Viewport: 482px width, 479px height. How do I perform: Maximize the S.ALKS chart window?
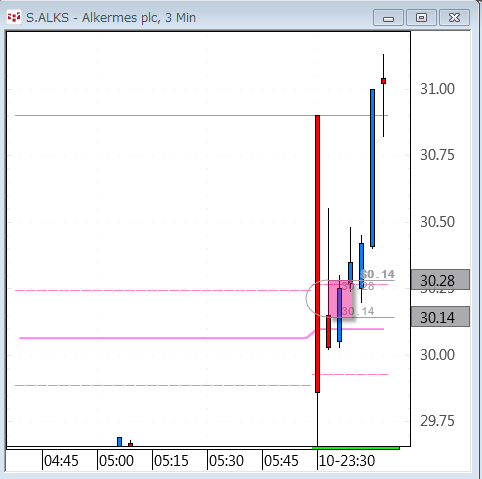click(x=421, y=18)
